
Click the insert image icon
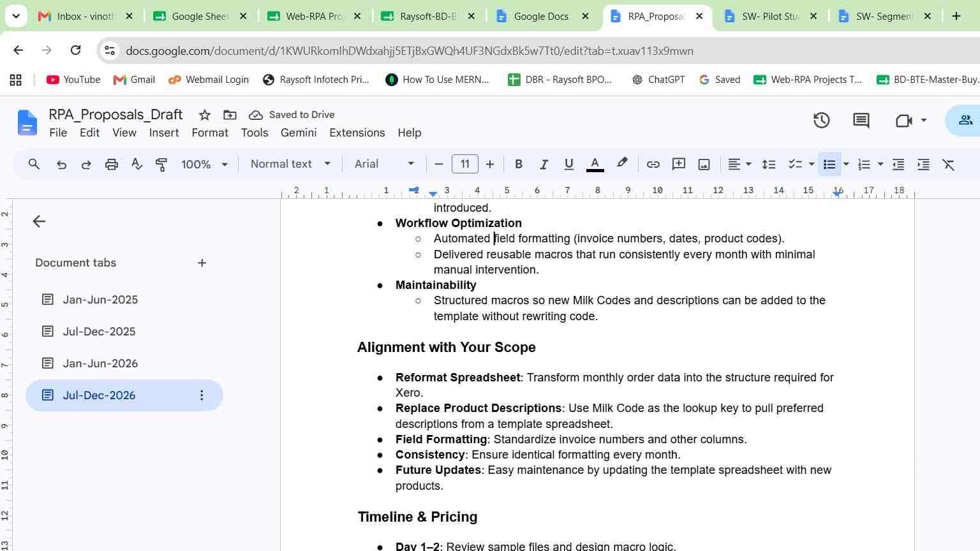(x=704, y=165)
